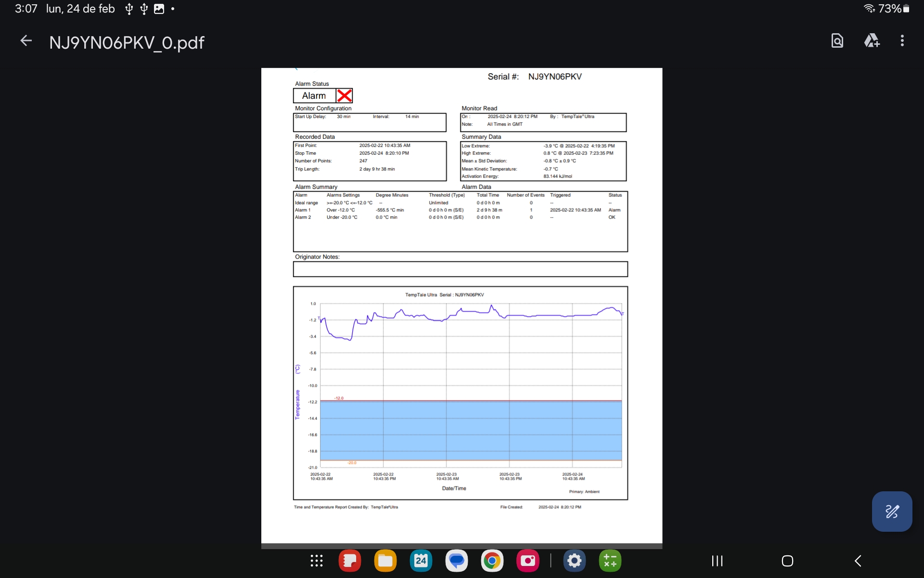Tap the recent apps navigation button

[x=717, y=561]
